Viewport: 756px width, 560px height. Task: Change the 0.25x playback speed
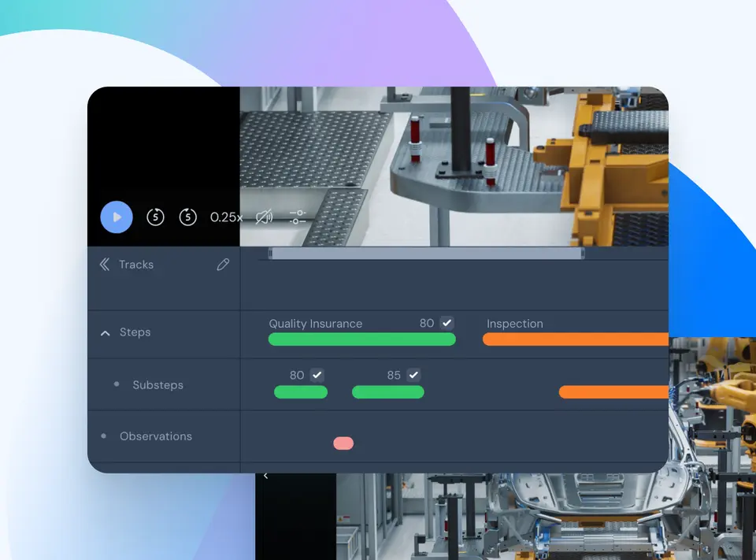point(226,217)
